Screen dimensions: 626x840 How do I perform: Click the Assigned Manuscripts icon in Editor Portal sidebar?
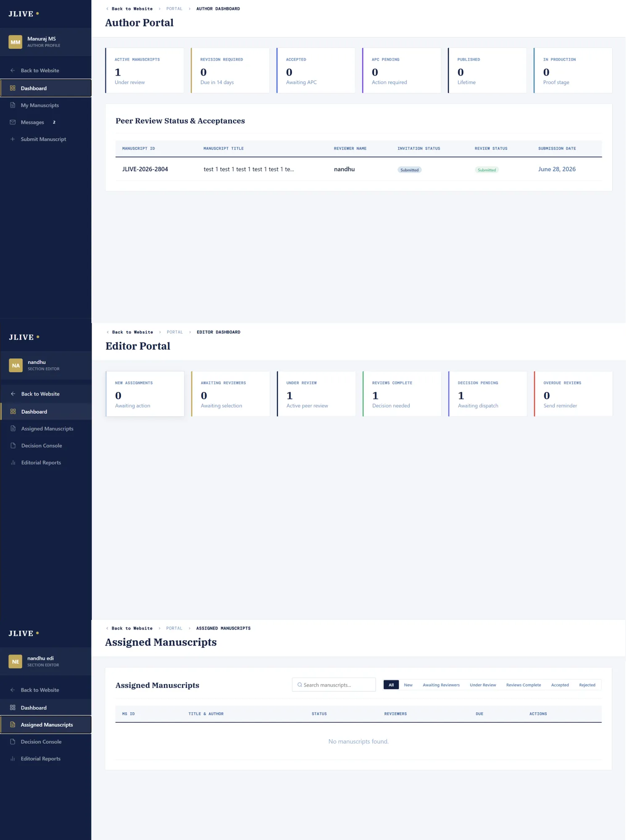click(x=13, y=428)
